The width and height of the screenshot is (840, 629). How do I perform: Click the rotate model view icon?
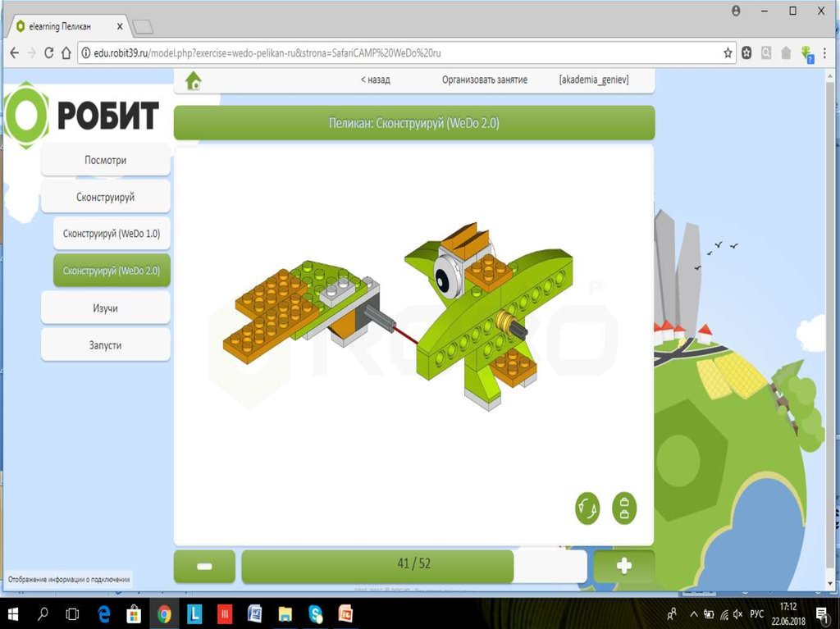coord(587,508)
